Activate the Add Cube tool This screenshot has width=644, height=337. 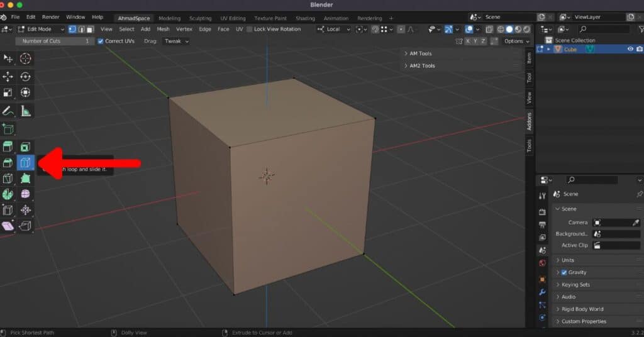(x=8, y=129)
